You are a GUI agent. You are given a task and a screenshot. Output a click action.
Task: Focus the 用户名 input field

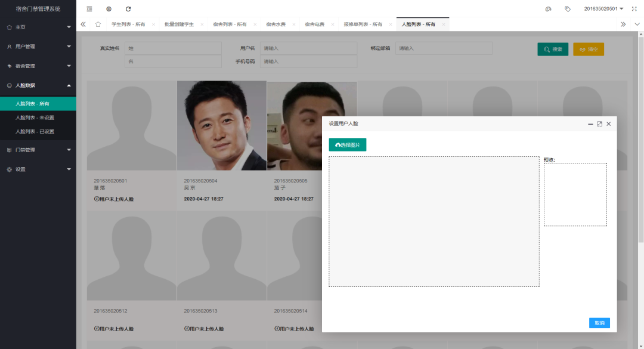[x=308, y=48]
